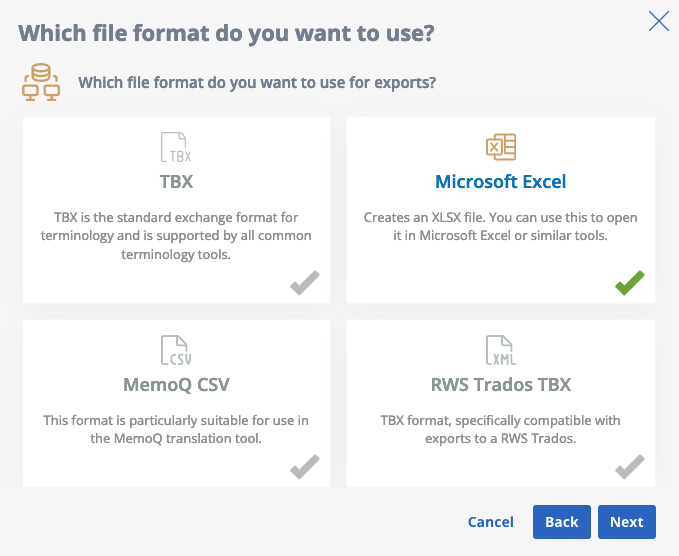The height and width of the screenshot is (556, 679).
Task: Click the CSV file icon
Action: 176,350
